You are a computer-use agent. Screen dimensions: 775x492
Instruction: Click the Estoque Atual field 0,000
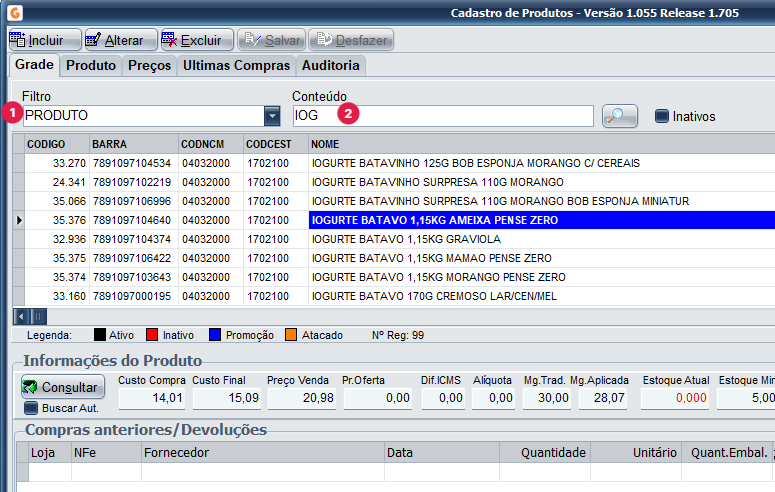tap(675, 398)
